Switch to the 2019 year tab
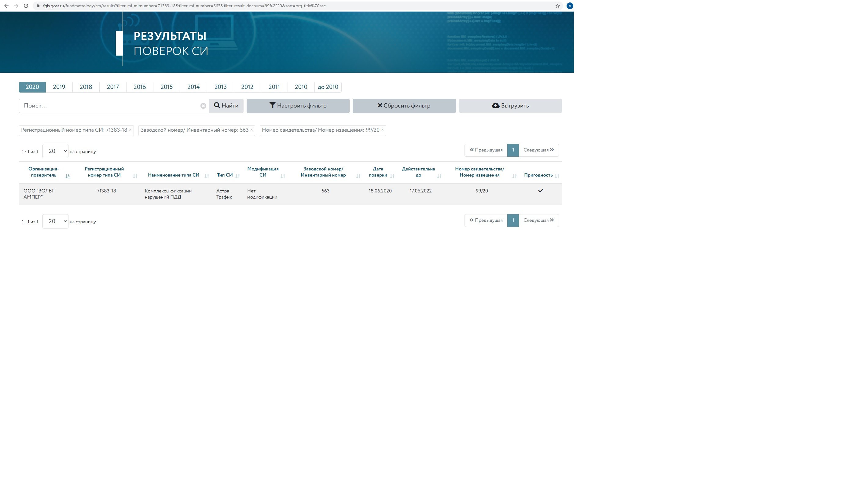 coord(59,87)
